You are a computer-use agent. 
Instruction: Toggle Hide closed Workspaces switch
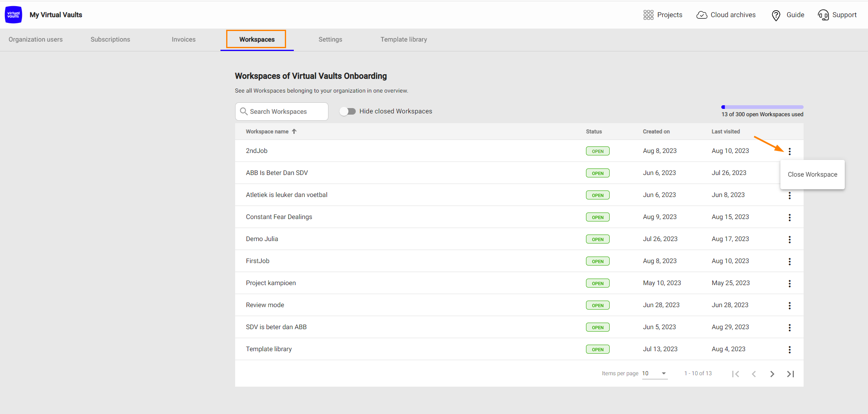(x=348, y=111)
